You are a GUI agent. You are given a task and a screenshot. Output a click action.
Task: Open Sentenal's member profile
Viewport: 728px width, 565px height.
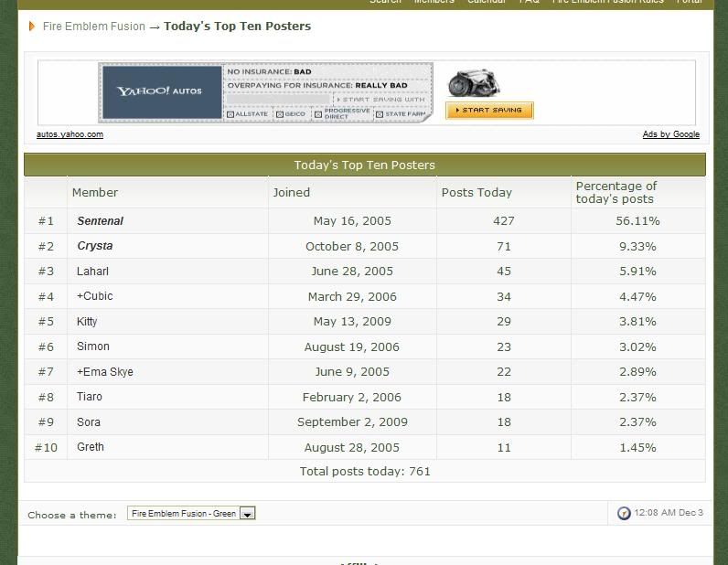click(100, 221)
